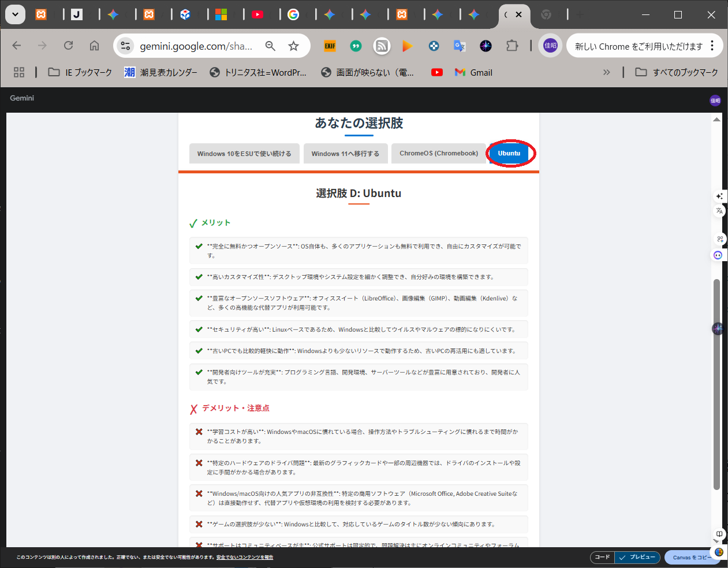Viewport: 728px width, 568px height.
Task: Open the tab search dropdown
Action: point(15,14)
